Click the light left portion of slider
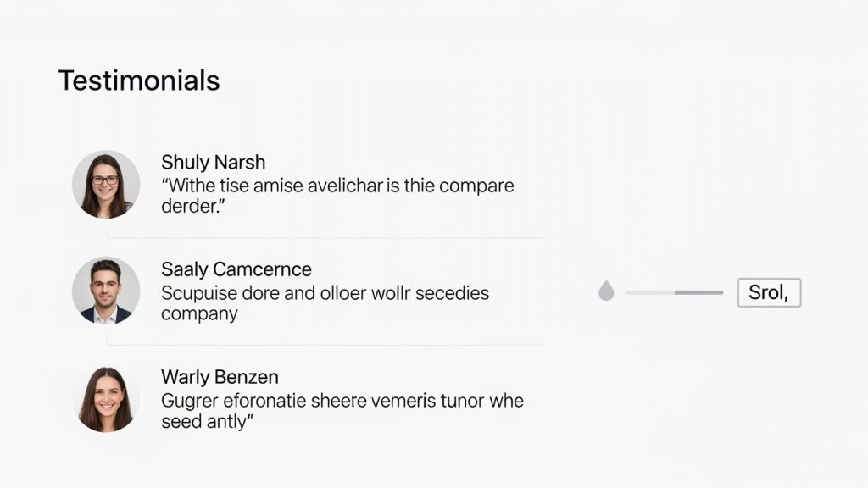The image size is (868, 488). pyautogui.click(x=649, y=292)
